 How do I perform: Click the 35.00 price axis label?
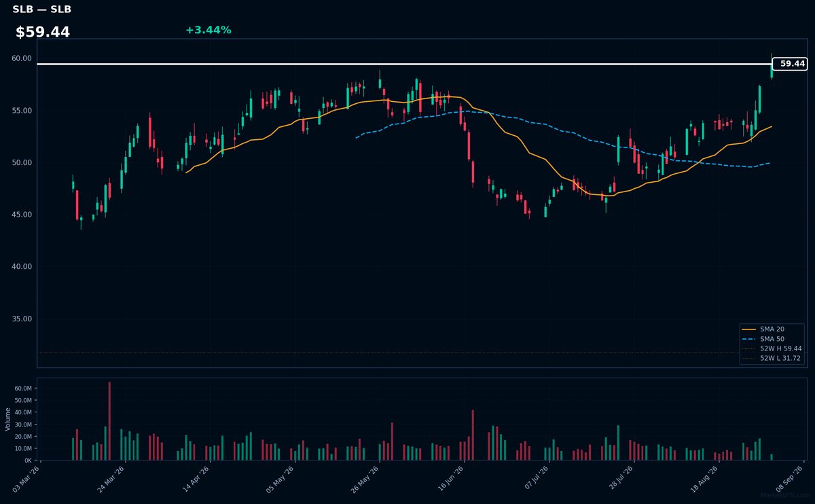tap(22, 319)
